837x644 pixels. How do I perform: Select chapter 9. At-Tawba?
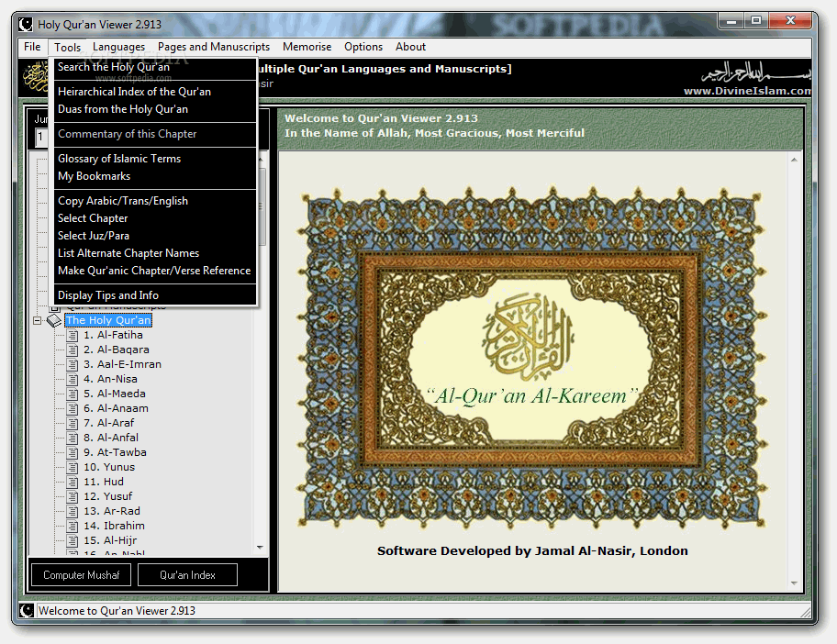point(115,453)
